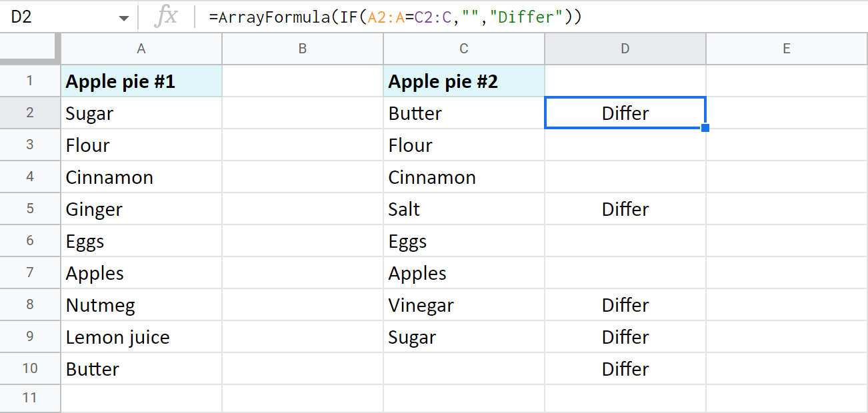Select the cell containing 'Lemon juice'
The width and height of the screenshot is (868, 413).
click(x=141, y=337)
